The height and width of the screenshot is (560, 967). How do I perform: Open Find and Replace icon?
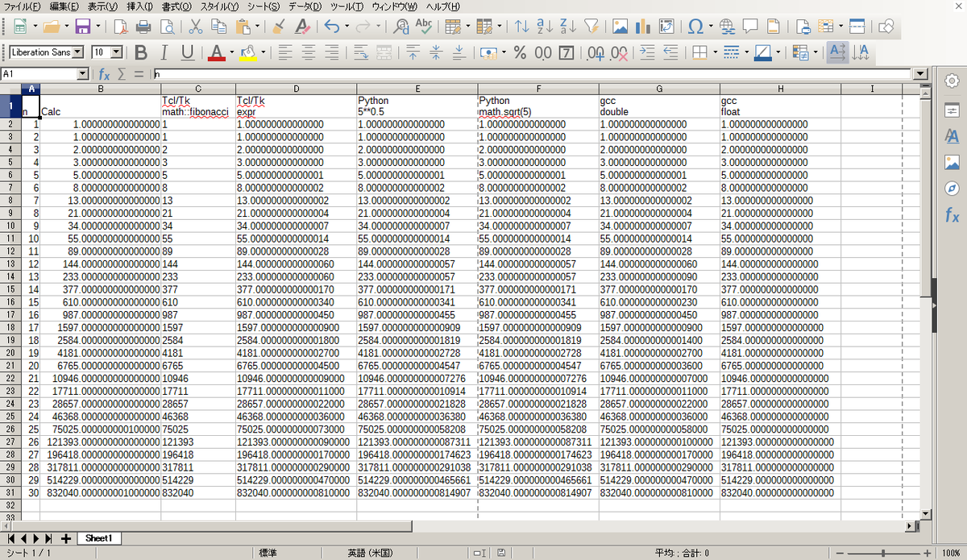tap(400, 27)
